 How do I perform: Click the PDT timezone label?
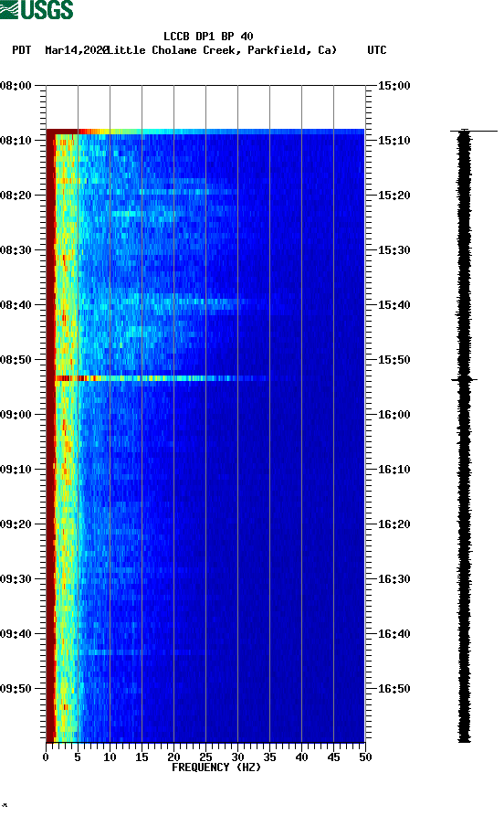click(x=22, y=50)
